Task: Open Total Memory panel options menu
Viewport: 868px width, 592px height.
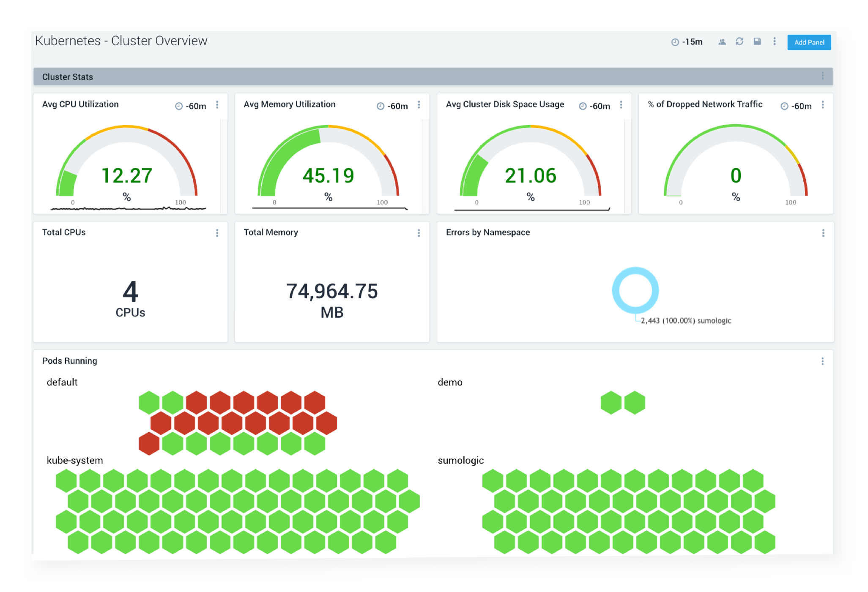Action: coord(419,233)
